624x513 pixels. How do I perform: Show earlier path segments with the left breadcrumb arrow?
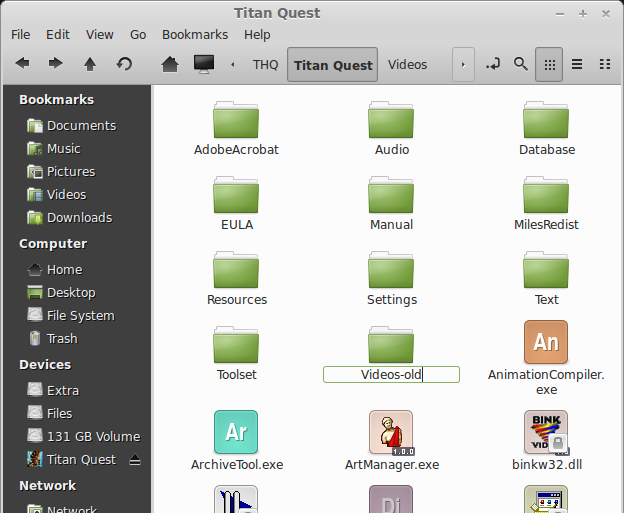[233, 64]
